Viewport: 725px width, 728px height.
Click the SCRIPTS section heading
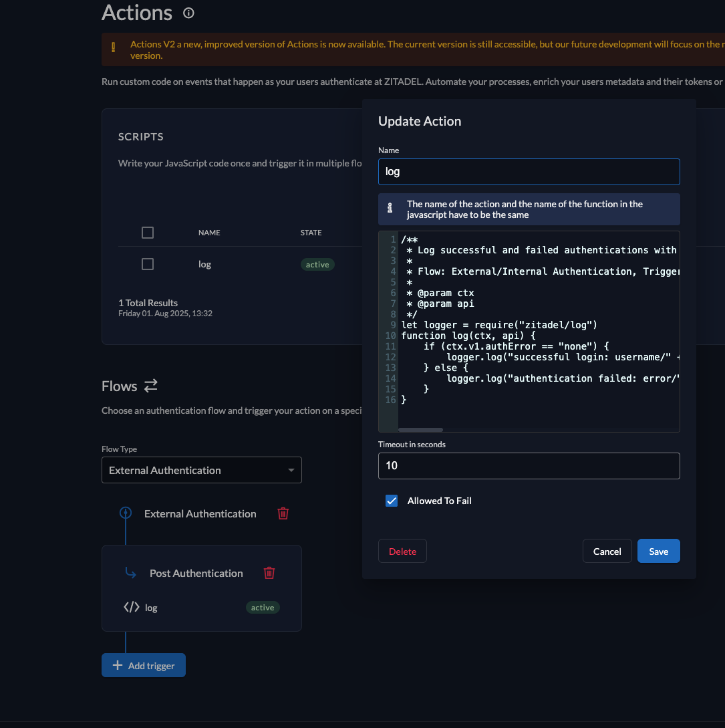click(140, 136)
